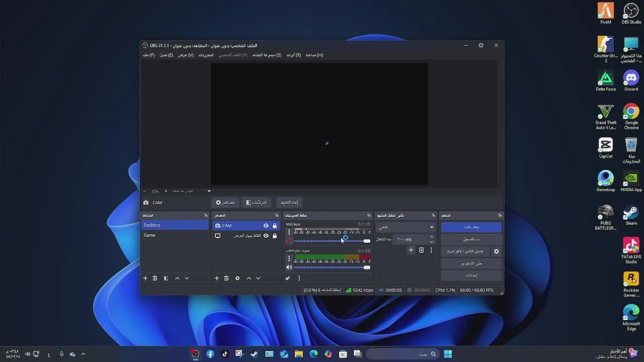Image resolution: width=644 pixels, height=362 pixels.
Task: Click the source Filters button above docks
Action: 257,203
